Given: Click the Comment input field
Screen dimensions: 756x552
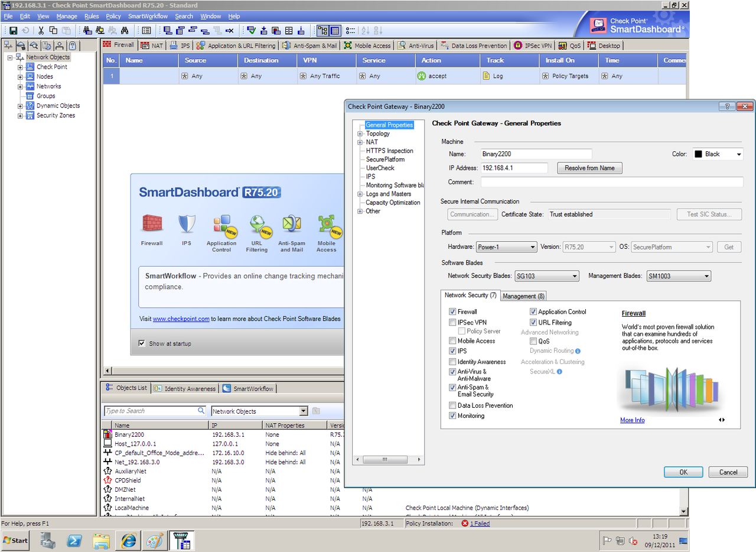Looking at the screenshot, I should (x=612, y=182).
